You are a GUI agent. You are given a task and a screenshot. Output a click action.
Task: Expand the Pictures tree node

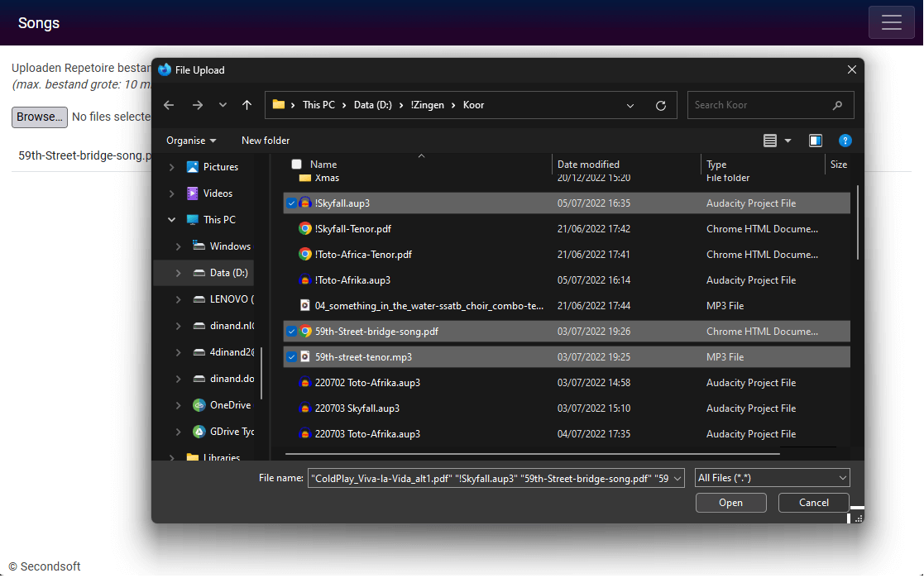click(x=171, y=167)
